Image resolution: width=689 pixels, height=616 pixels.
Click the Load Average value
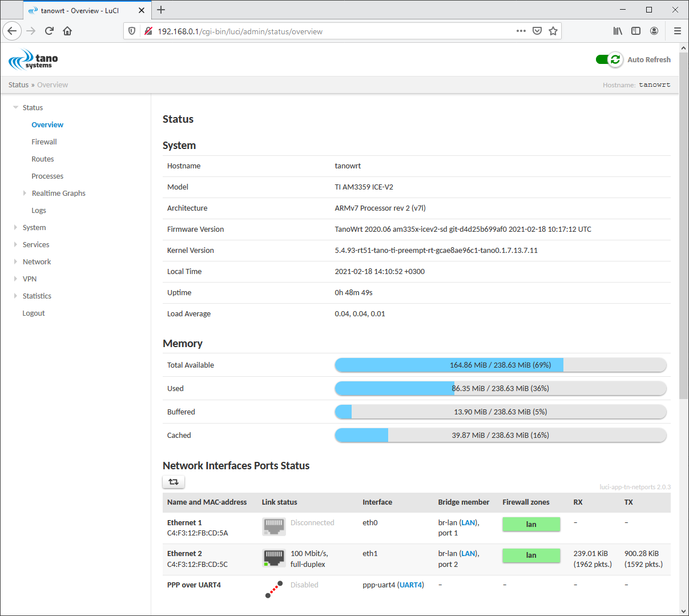point(360,313)
